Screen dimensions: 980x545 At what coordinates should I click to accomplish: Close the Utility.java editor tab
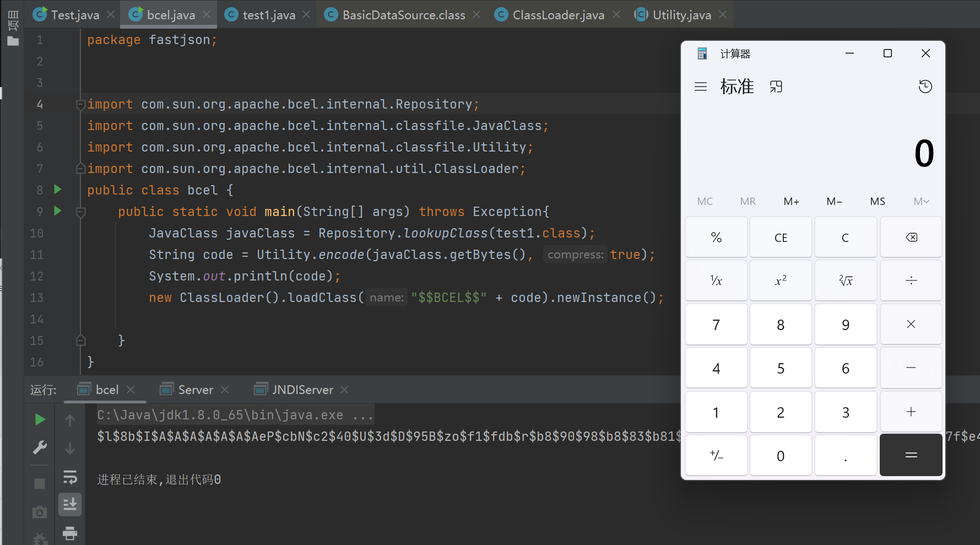coord(723,15)
